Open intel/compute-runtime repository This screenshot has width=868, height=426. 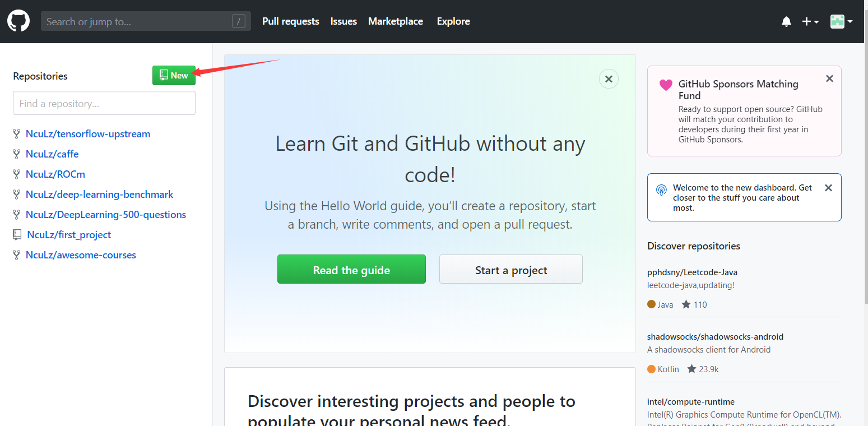click(691, 402)
